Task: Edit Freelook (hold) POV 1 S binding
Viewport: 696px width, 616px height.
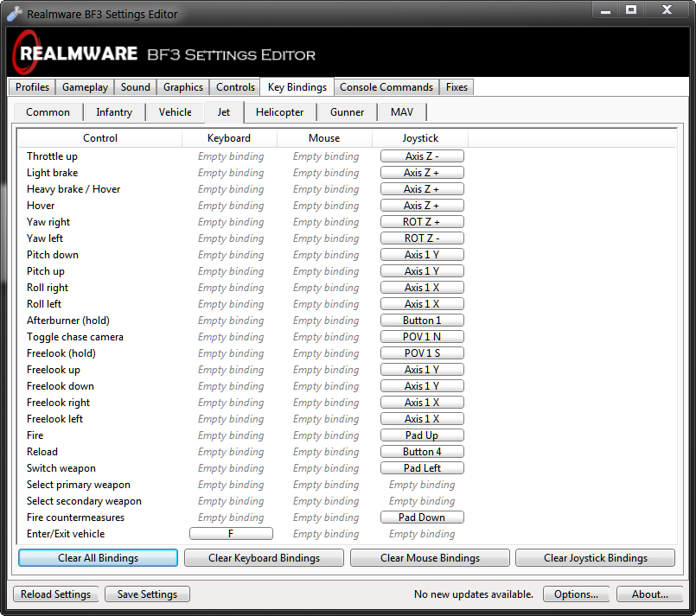Action: (422, 353)
